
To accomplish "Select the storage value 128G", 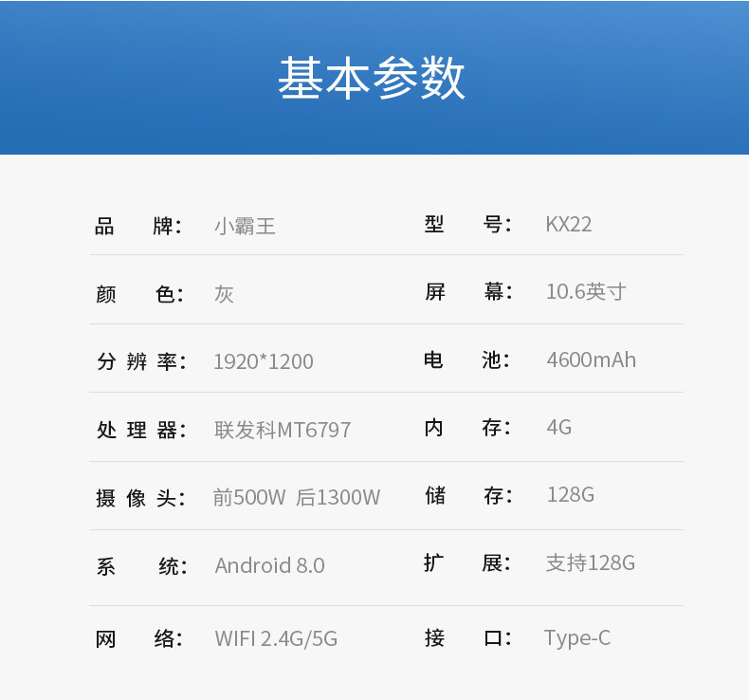I will click(571, 495).
